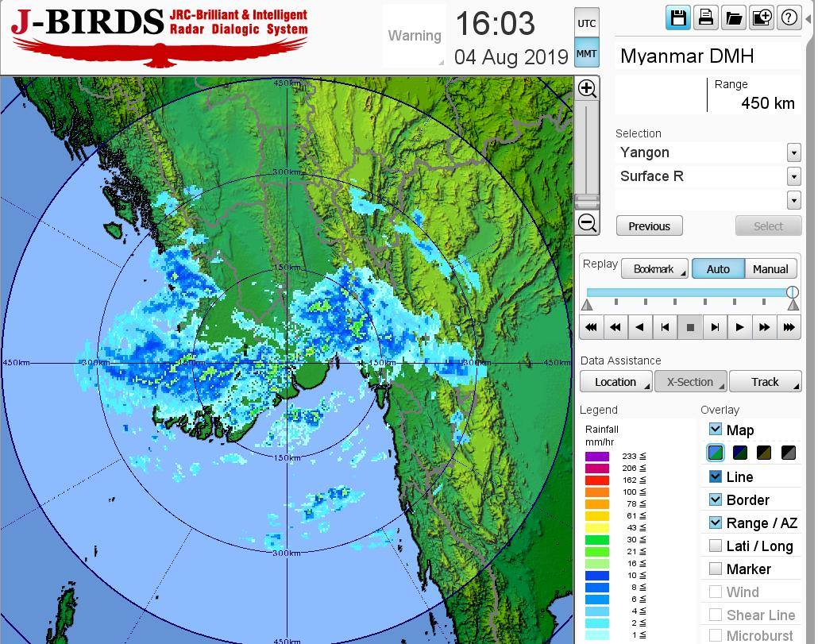Enable the Microburst overlay checkbox
Screen dimensions: 818x644
pyautogui.click(x=716, y=635)
